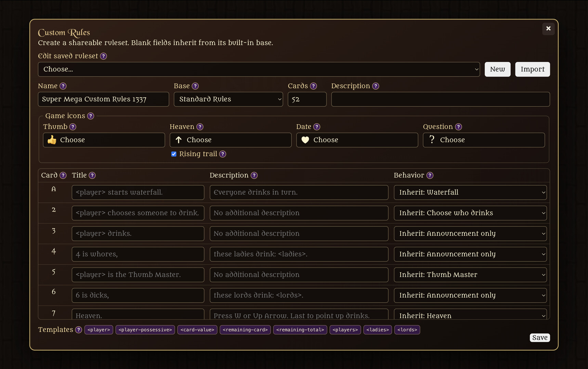Click the help icon beside Base label

(195, 86)
